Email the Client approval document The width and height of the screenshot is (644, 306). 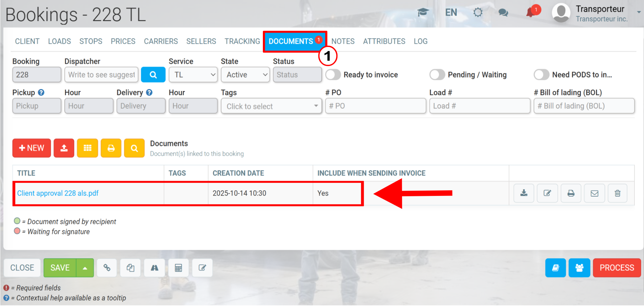tap(594, 193)
